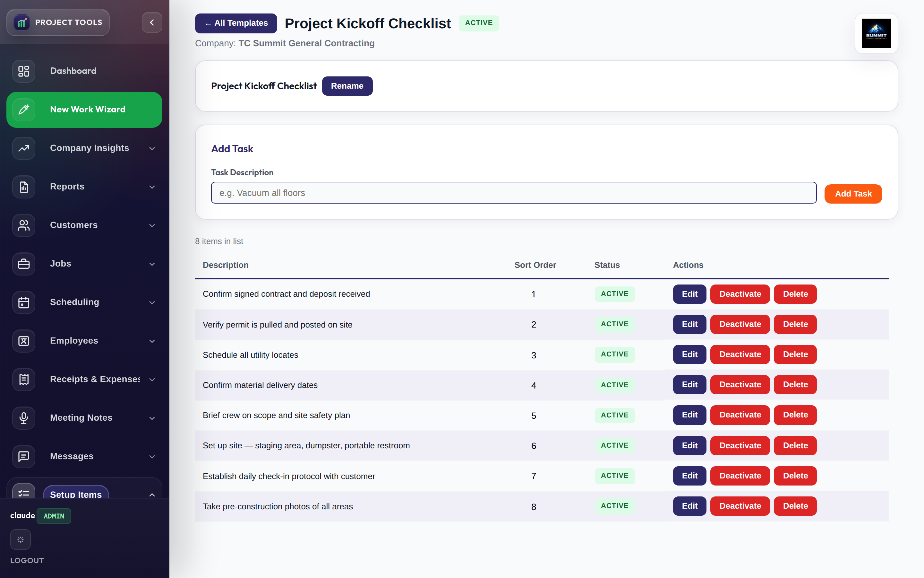Deactivate the verify permit task

tap(740, 324)
